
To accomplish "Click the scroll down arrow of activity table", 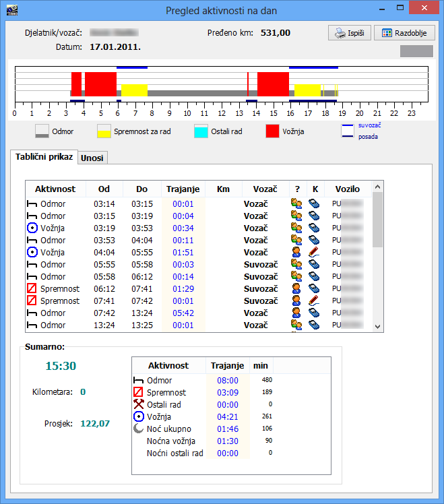I will tap(378, 327).
